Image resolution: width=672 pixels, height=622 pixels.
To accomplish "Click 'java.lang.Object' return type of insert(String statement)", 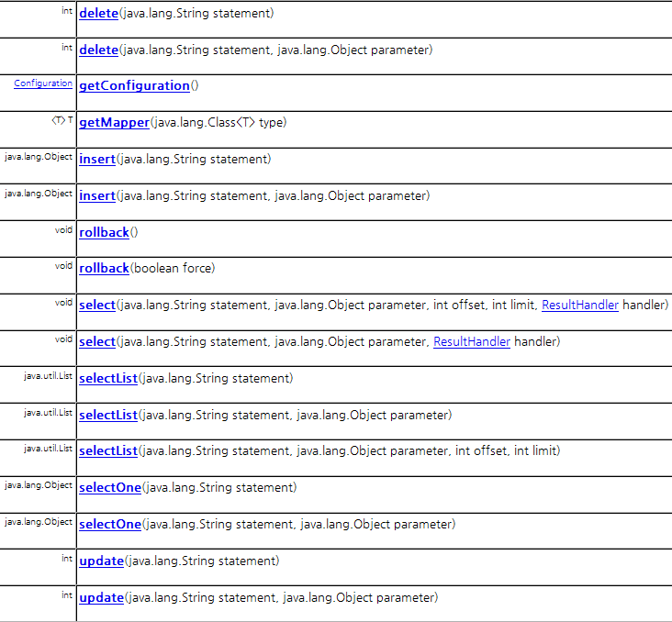I will pos(39,157).
